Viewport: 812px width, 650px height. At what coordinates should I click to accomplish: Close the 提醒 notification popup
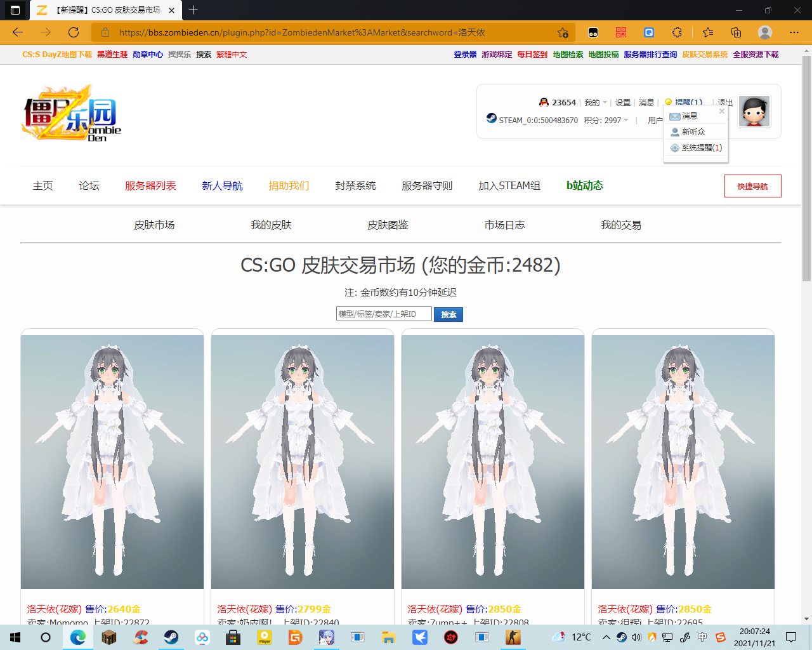(722, 111)
